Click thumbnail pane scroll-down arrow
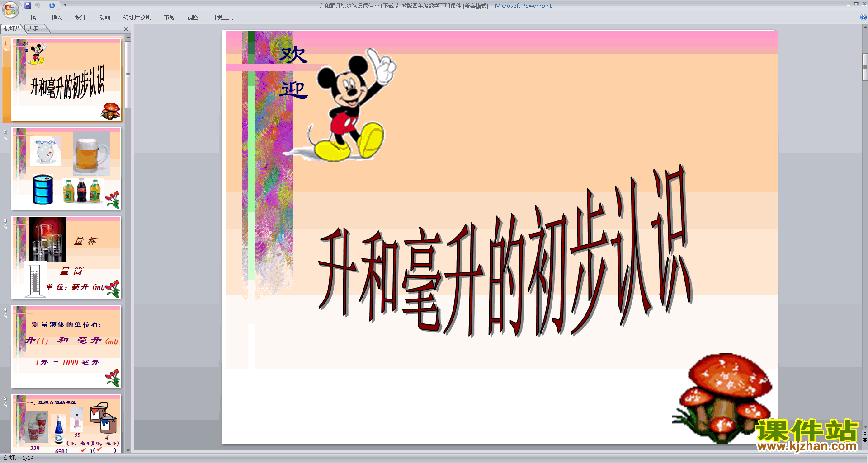This screenshot has width=868, height=463. (128, 450)
